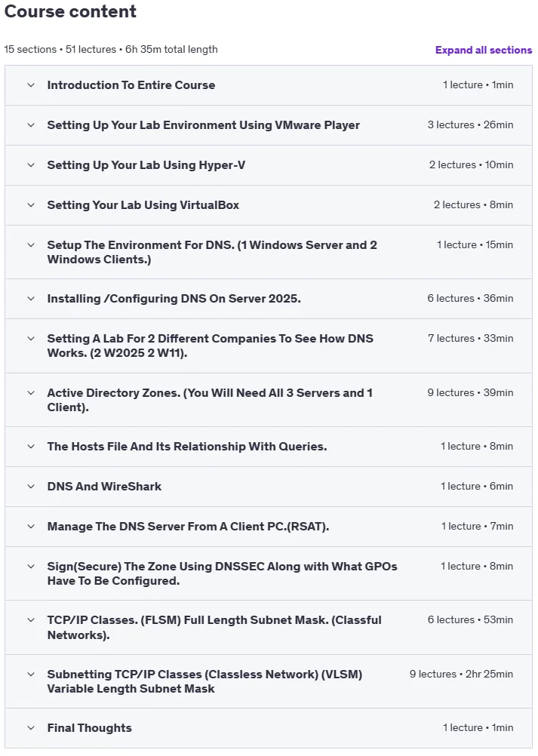This screenshot has height=756, width=538.
Task: Click the Course content heading
Action: tap(70, 11)
